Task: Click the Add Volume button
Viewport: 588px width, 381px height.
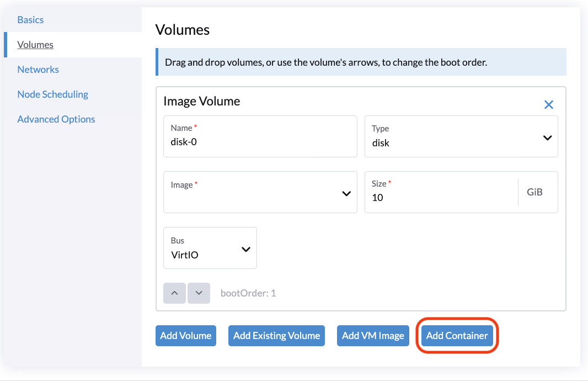Action: coord(186,335)
